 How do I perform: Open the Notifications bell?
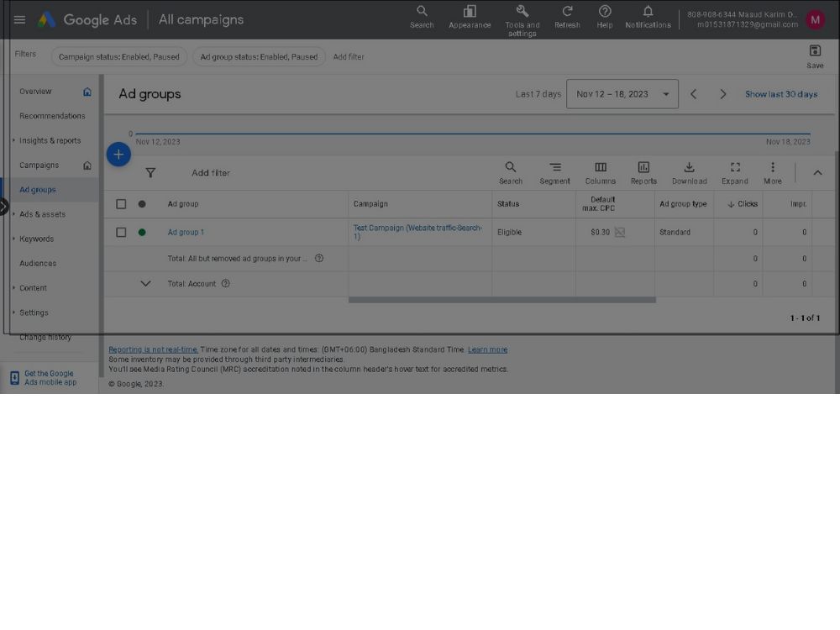click(648, 17)
